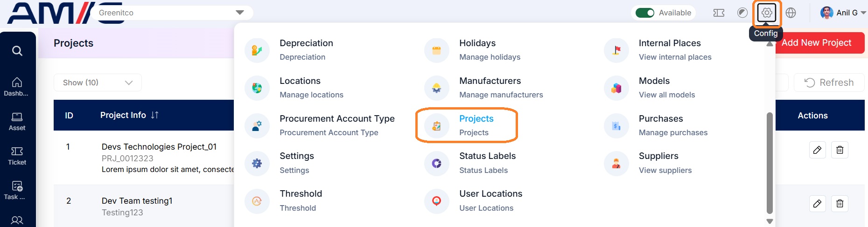Click the Lorem ipsum project description
Viewport: 868px width, 227px height.
click(x=168, y=170)
